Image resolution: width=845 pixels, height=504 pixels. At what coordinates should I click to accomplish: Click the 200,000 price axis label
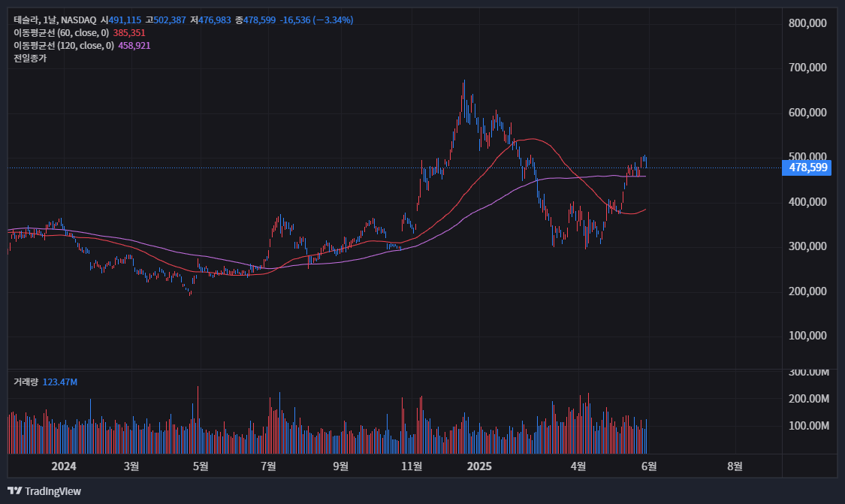coord(807,291)
